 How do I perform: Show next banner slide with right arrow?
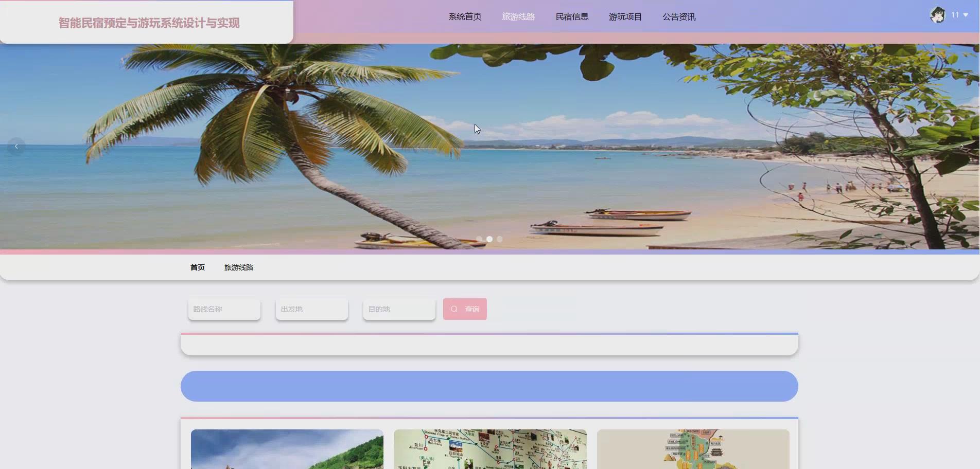pyautogui.click(x=962, y=147)
